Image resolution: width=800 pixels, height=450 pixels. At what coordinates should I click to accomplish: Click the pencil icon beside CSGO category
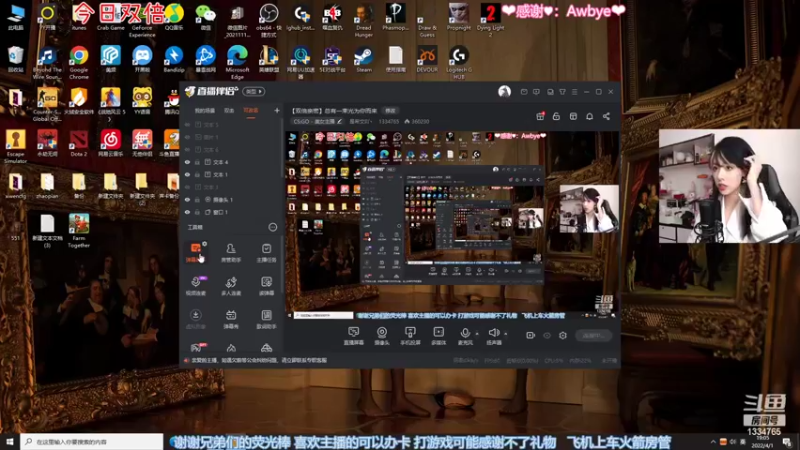339,121
